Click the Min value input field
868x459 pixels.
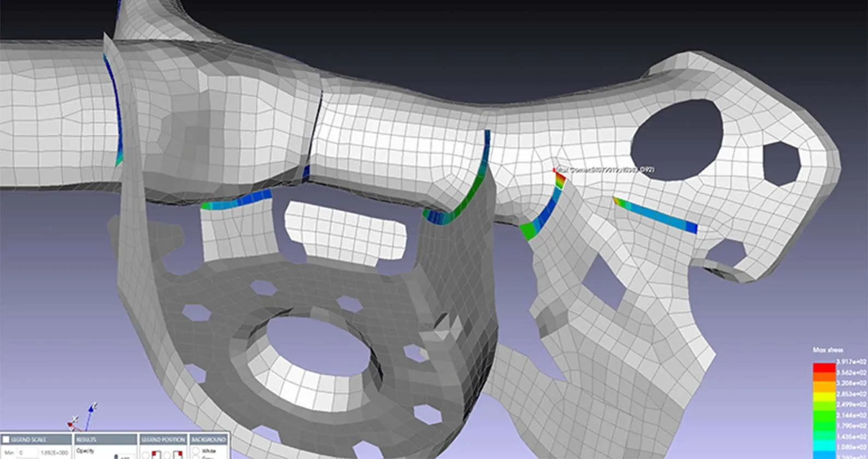coord(28,452)
